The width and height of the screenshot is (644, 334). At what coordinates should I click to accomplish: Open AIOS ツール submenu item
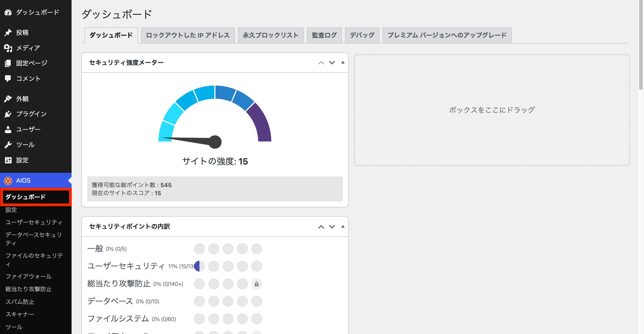[x=14, y=327]
